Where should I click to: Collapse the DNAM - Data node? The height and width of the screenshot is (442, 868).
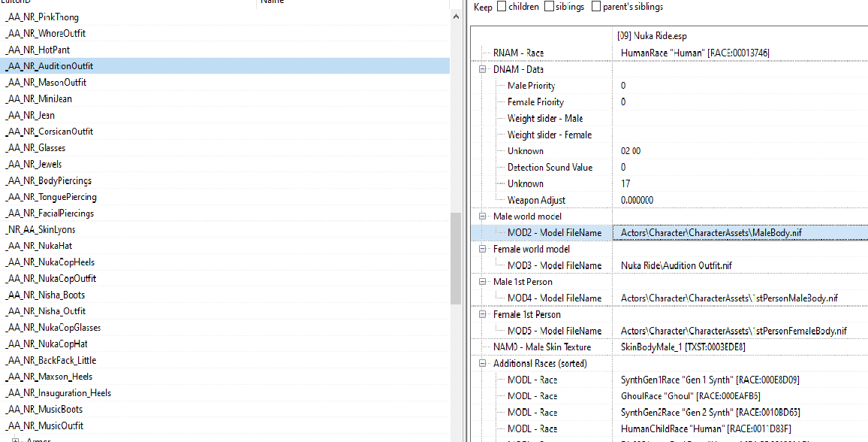[482, 69]
